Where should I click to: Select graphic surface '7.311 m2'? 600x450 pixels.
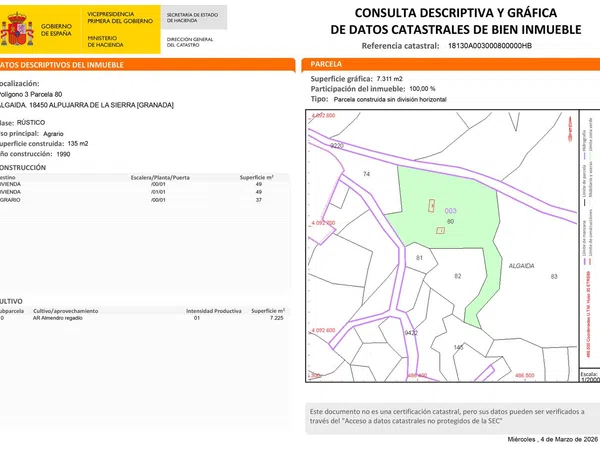390,79
